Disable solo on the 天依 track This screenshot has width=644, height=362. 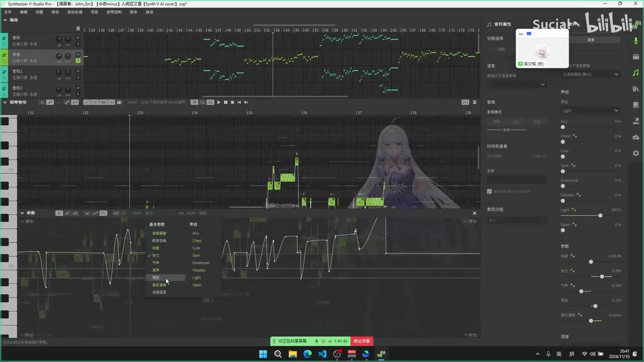click(x=78, y=61)
